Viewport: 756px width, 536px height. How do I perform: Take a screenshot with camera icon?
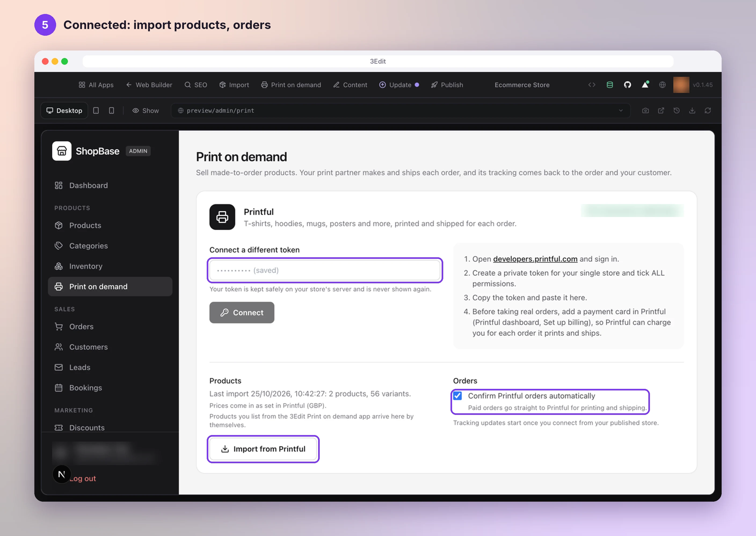coord(645,111)
